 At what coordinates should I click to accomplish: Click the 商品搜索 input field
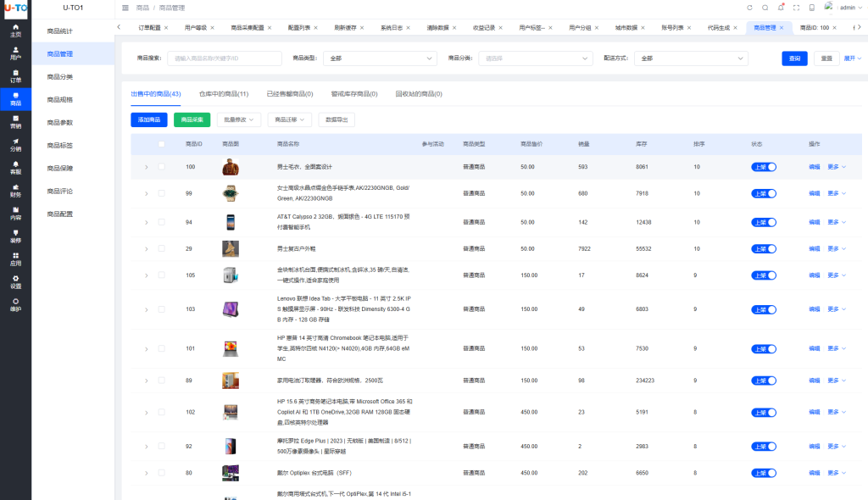[x=224, y=58]
